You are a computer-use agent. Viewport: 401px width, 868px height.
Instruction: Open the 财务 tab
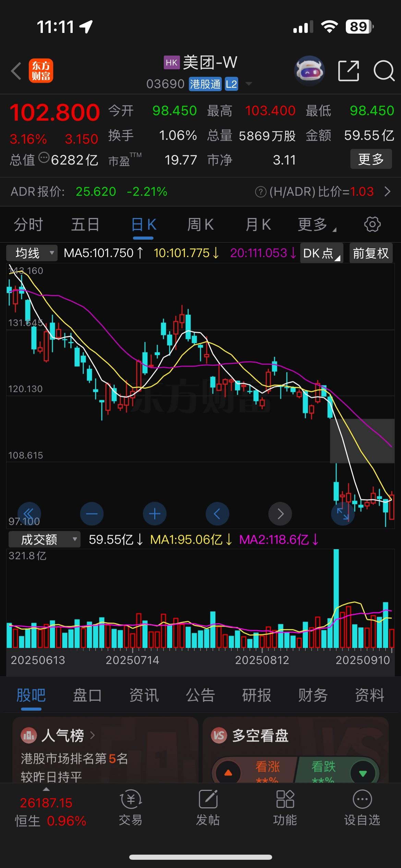pyautogui.click(x=313, y=695)
